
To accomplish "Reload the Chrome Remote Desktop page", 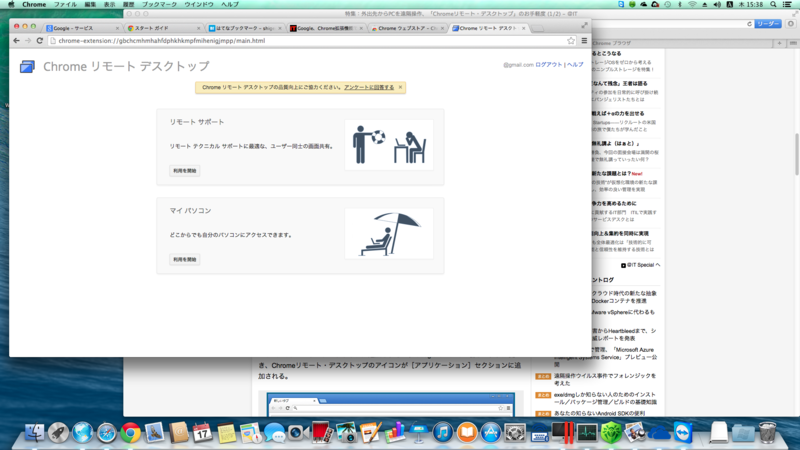I will click(x=39, y=41).
